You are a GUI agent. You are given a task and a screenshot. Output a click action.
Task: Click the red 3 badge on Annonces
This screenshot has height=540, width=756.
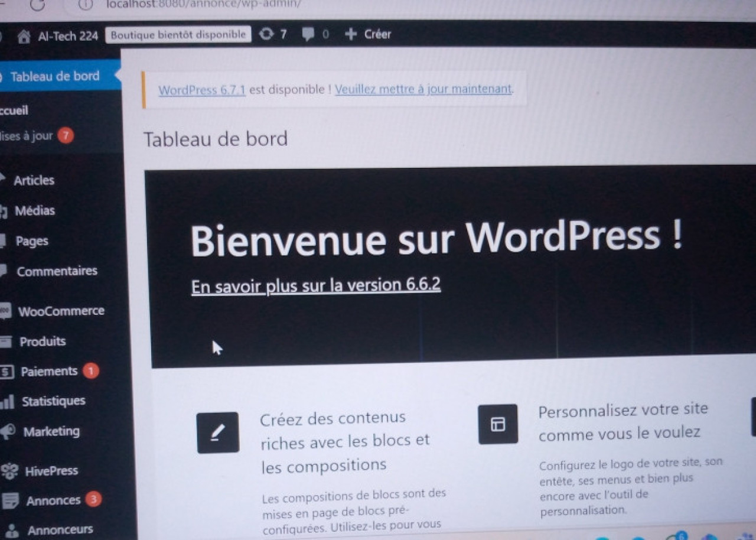pos(93,500)
